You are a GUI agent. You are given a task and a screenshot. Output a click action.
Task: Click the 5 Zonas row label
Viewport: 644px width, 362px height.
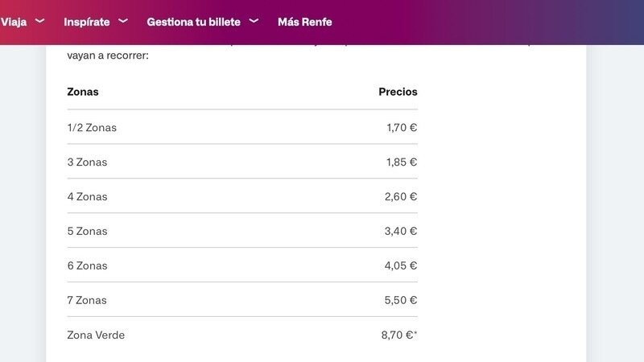tap(87, 231)
